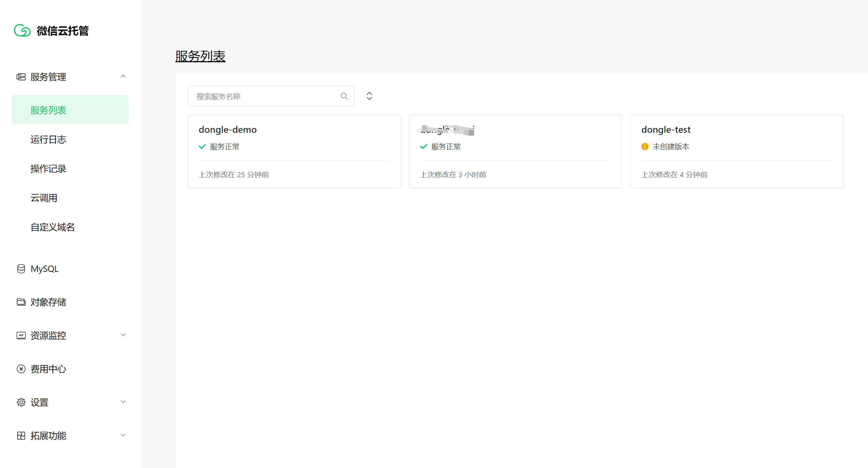Screen dimensions: 868x468
Task: Go to 云调用 page
Action: 44,198
